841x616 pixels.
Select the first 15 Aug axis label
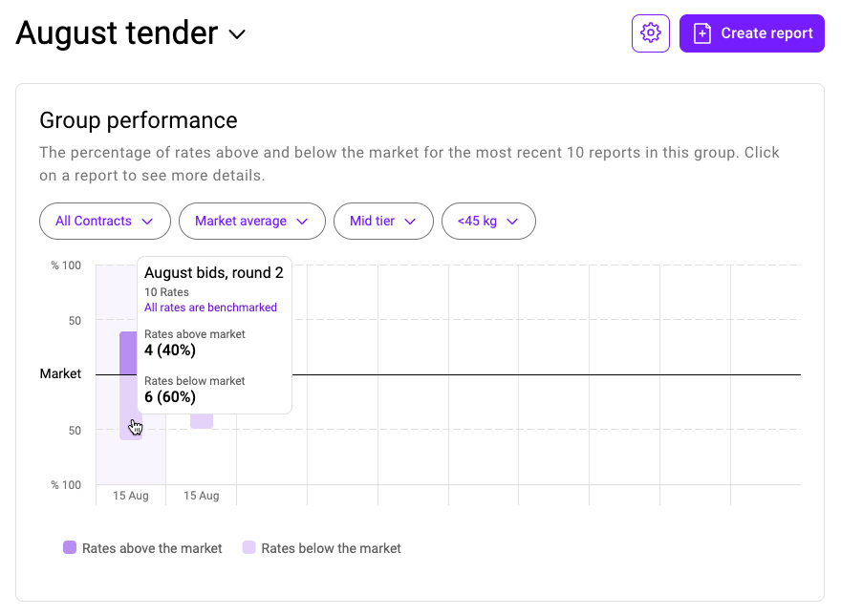(x=131, y=496)
